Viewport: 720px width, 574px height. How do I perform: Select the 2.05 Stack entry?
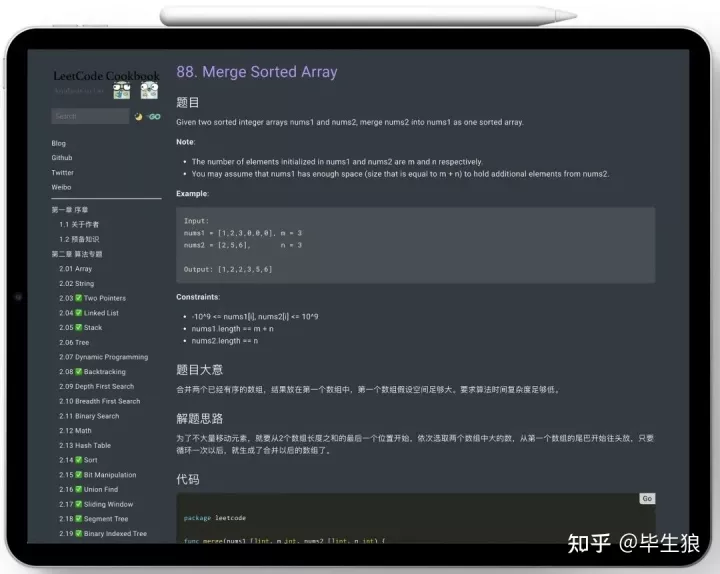[80, 327]
